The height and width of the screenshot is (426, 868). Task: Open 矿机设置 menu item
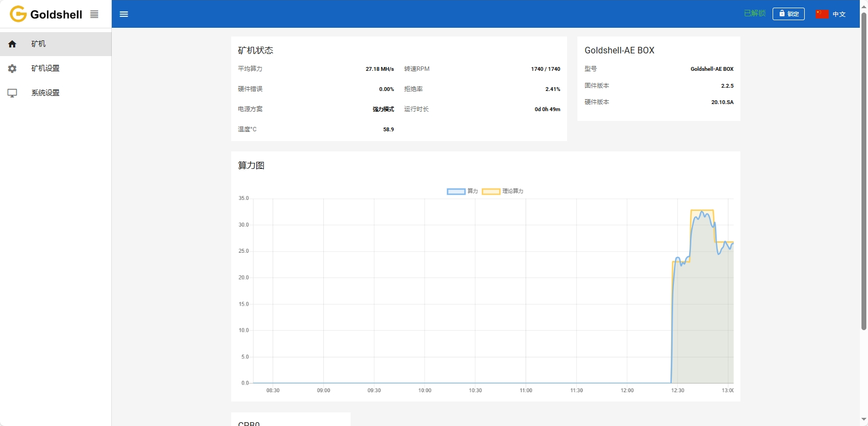56,69
